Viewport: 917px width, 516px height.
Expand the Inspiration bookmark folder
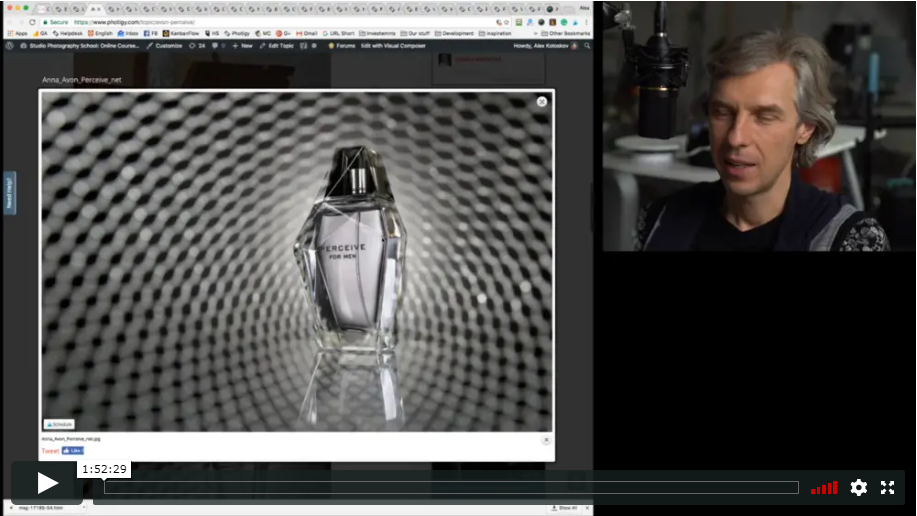495,33
